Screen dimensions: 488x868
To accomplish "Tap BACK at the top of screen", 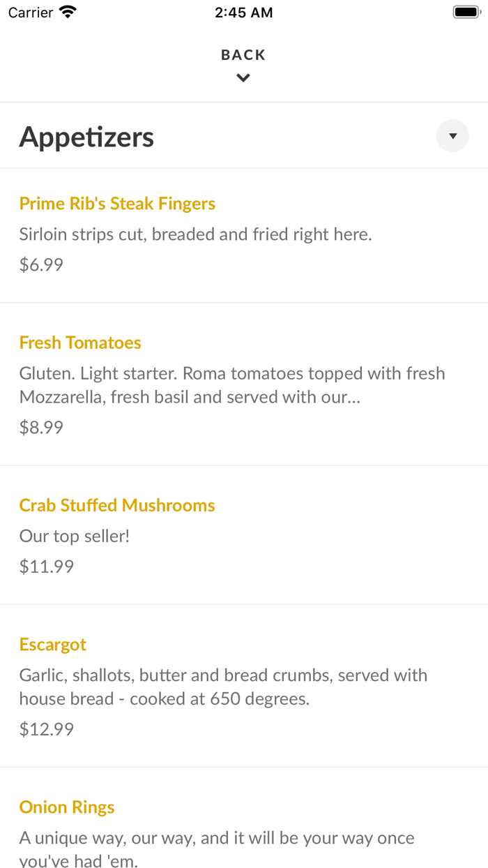I will tap(243, 54).
